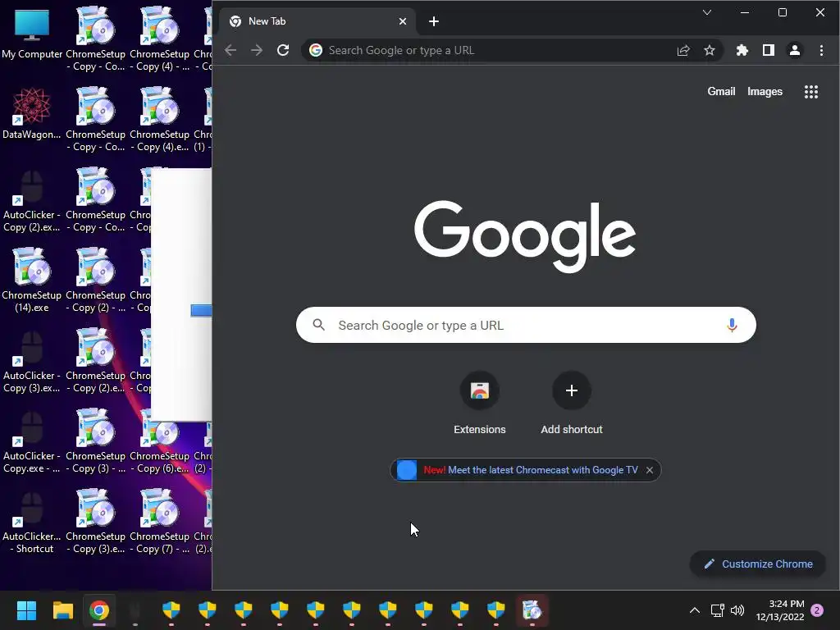Reload the current Chrome page

tap(283, 50)
